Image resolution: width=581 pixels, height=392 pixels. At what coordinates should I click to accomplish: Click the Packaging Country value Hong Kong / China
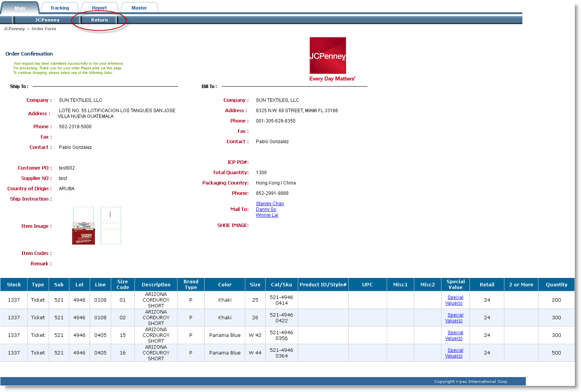tap(276, 183)
